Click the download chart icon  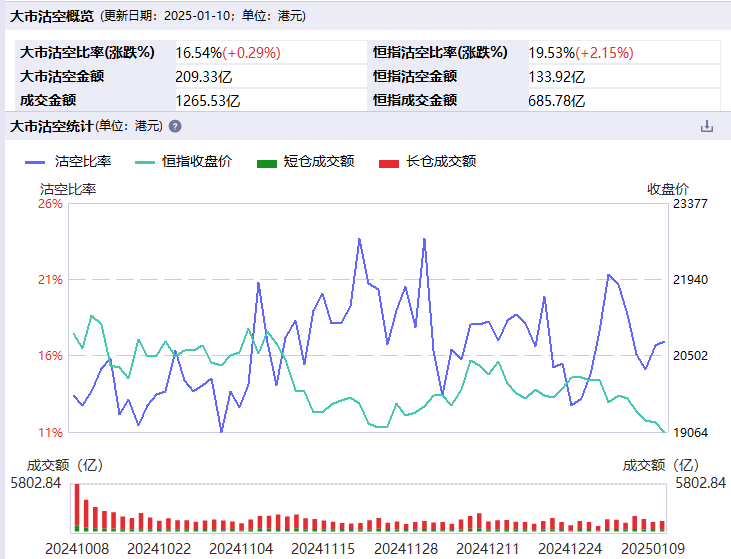707,126
